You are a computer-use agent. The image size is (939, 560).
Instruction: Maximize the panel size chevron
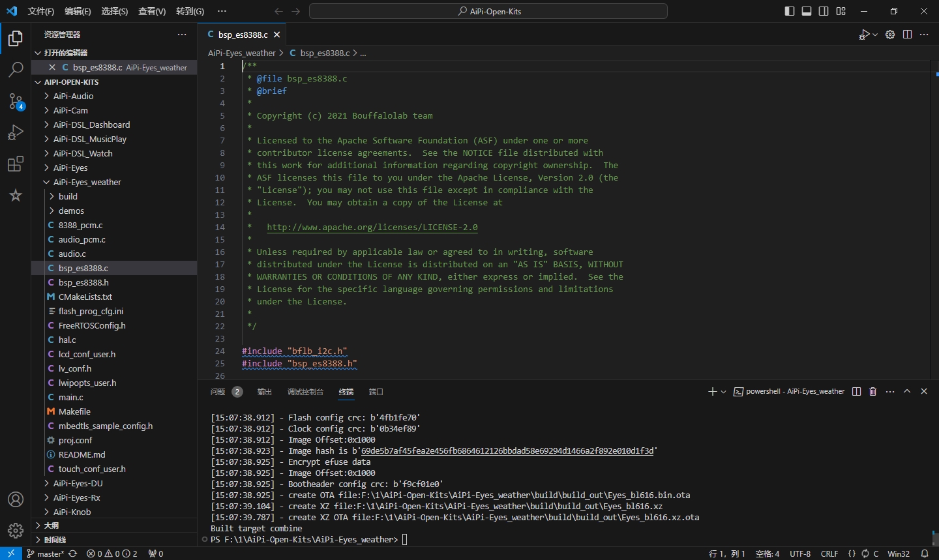pos(907,391)
